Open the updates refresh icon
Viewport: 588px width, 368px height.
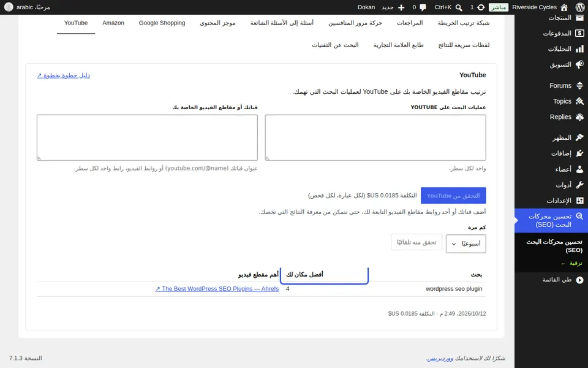(481, 7)
